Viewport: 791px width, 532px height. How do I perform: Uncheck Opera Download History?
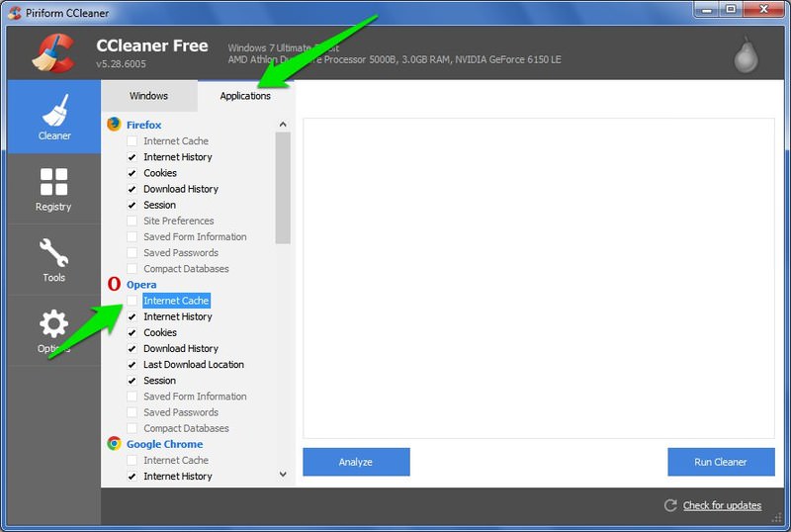click(132, 348)
